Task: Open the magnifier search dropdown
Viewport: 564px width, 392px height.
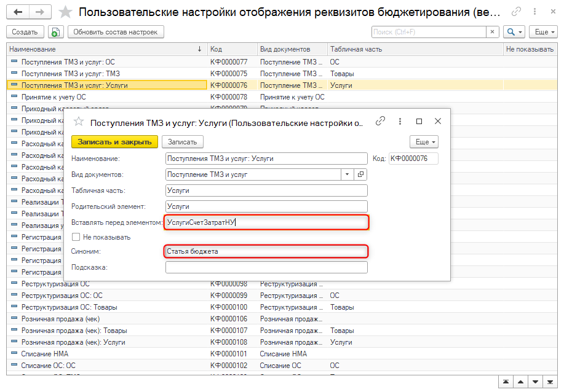Action: (x=514, y=32)
